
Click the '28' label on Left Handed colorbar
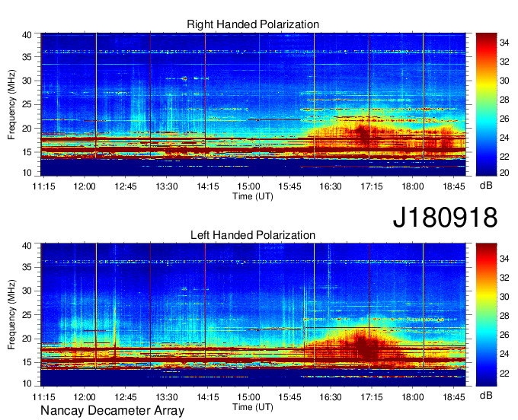(504, 316)
